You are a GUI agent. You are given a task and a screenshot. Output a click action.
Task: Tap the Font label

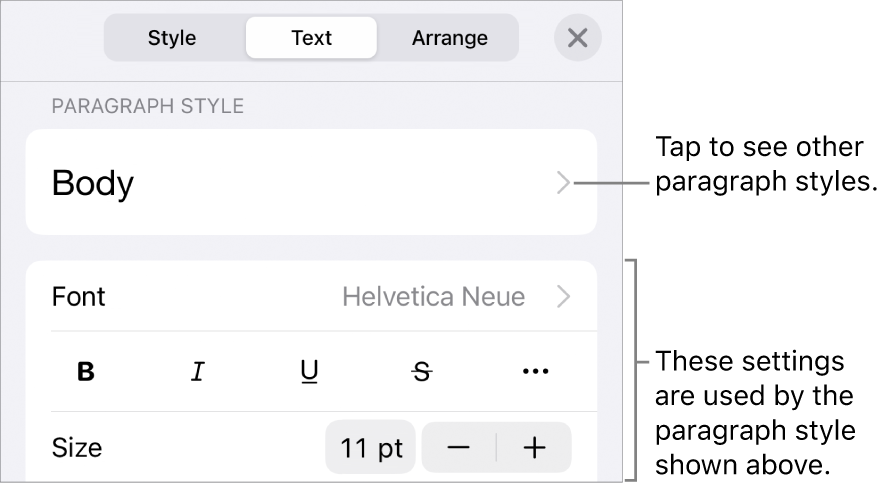pos(79,297)
